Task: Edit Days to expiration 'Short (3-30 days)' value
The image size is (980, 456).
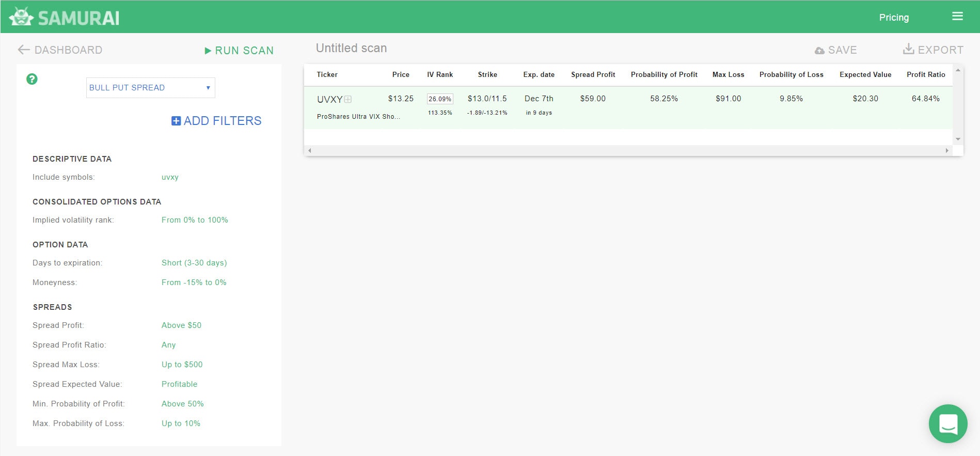Action: click(194, 263)
